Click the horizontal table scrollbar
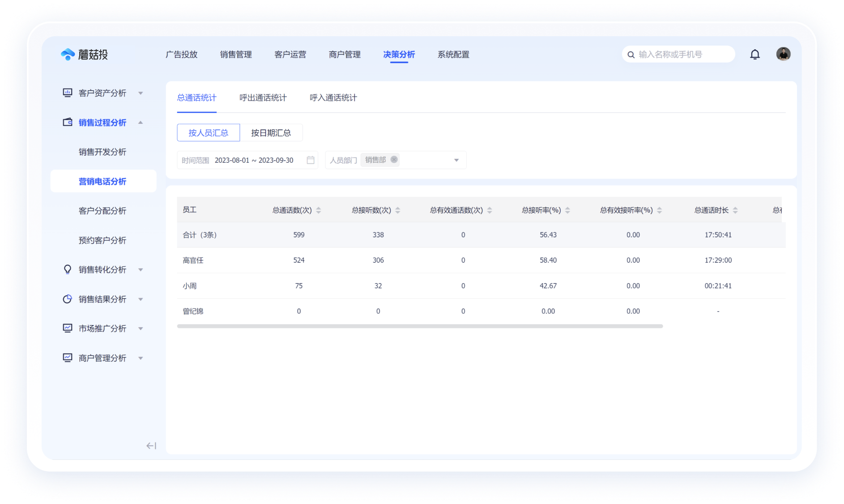 [419, 326]
